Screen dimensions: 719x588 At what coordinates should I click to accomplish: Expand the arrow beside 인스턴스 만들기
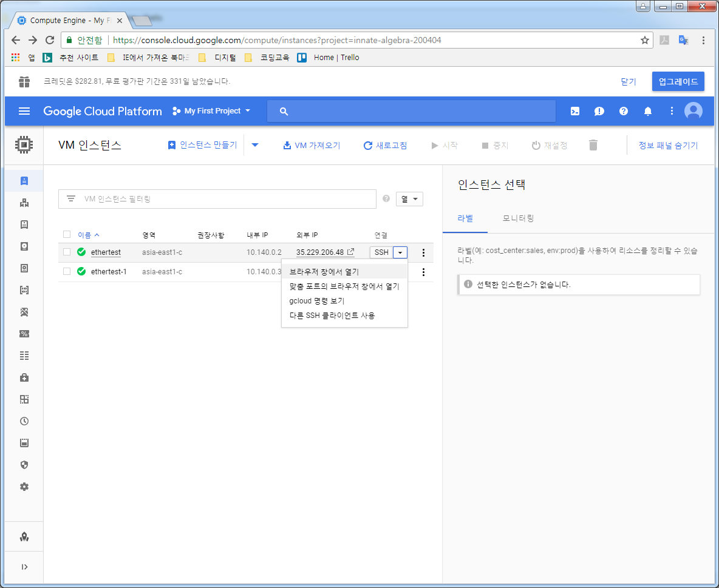click(255, 145)
